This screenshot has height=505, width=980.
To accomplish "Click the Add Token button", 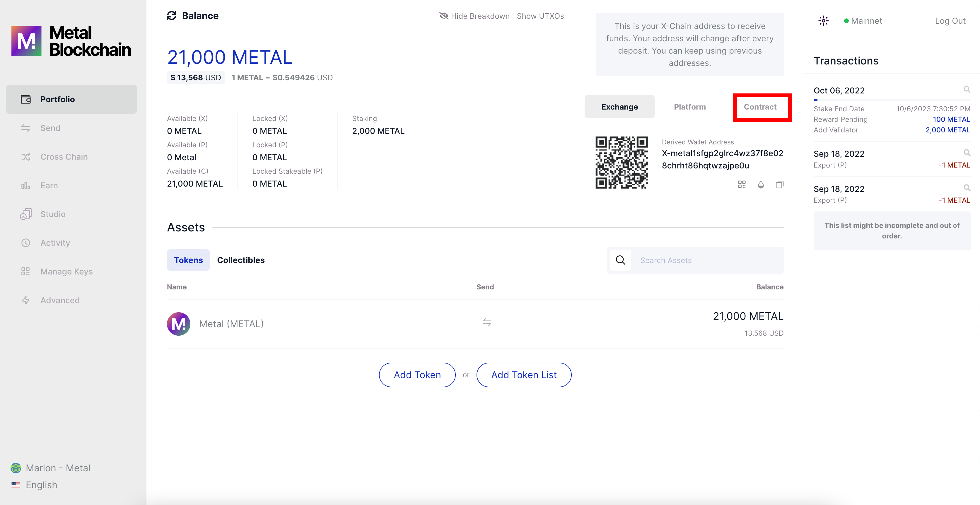I will pos(417,375).
